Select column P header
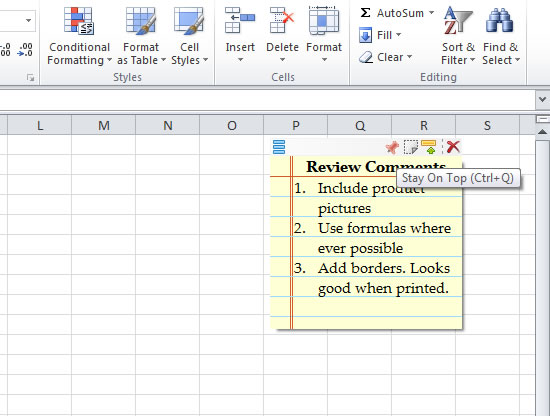Viewport: 550px width, 416px height. 295,125
